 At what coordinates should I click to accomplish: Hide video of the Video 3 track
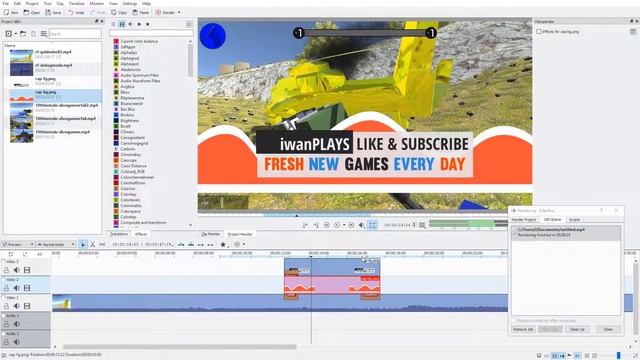tap(27, 270)
